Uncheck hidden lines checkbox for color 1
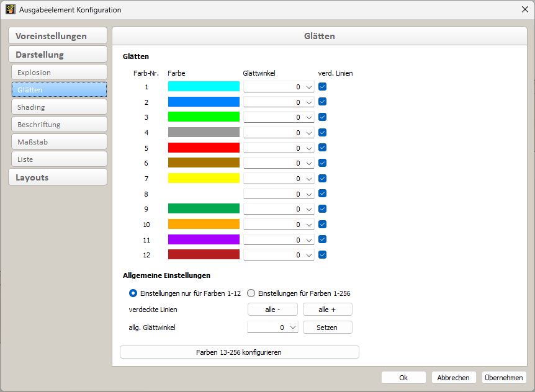The height and width of the screenshot is (392, 535). tap(323, 87)
